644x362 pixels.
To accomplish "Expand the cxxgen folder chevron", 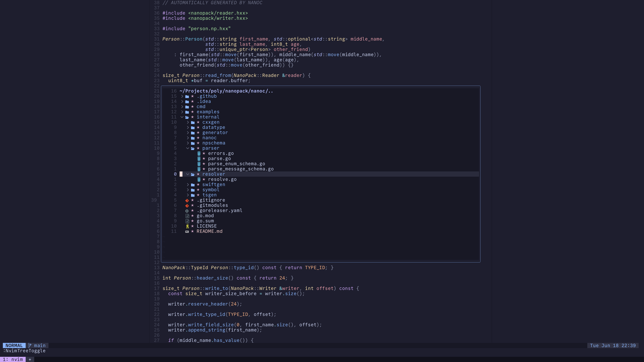I will (x=188, y=122).
